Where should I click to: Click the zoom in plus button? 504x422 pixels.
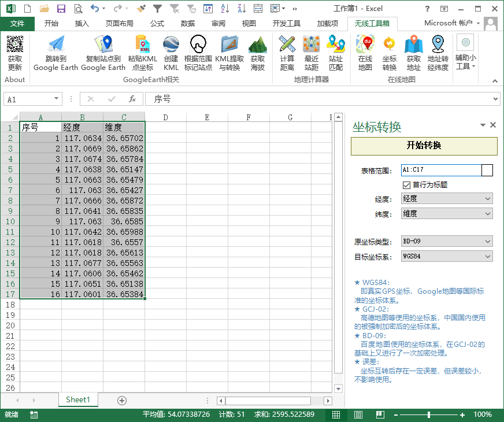pos(462,414)
